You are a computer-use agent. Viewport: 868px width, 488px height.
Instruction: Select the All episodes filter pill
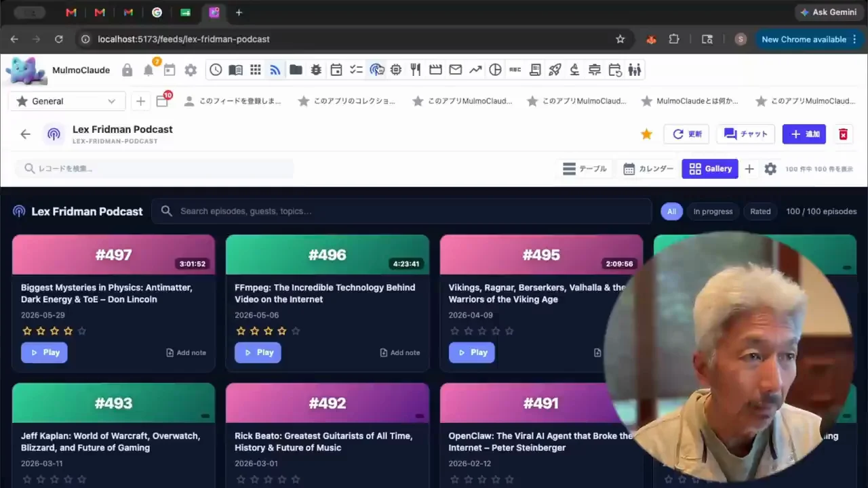click(671, 211)
